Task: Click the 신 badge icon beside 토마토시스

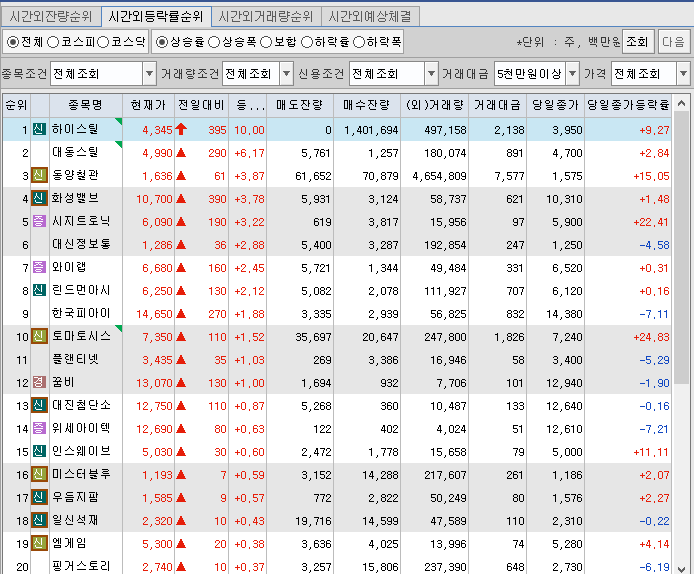Action: pos(39,336)
